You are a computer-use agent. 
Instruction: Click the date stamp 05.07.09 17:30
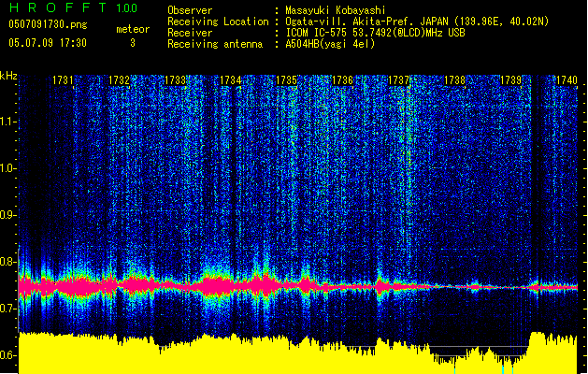click(48, 43)
